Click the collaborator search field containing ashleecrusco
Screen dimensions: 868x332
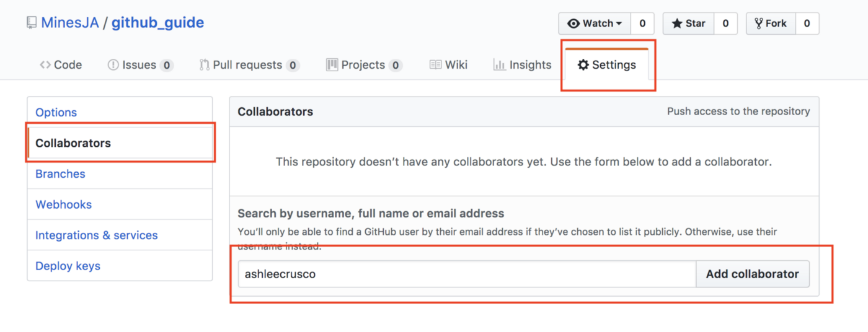(467, 274)
